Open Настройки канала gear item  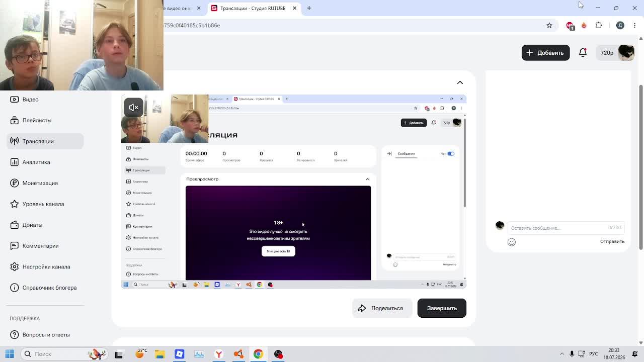tap(45, 267)
